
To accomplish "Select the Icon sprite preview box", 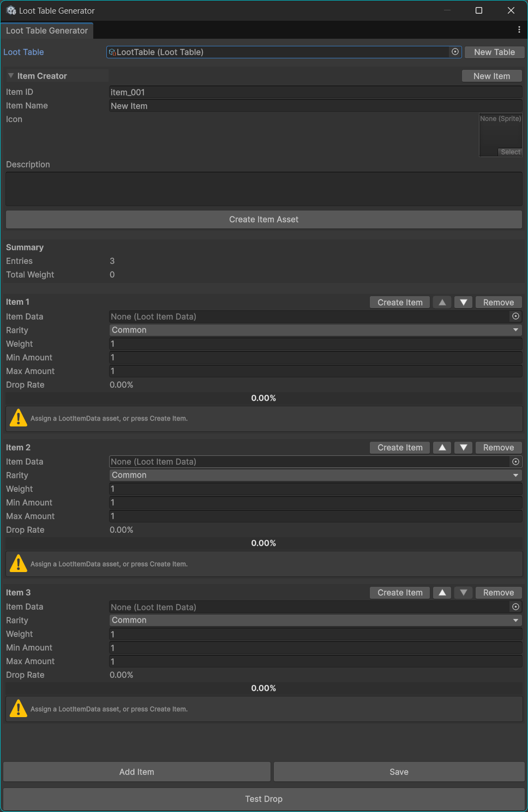I will coord(500,135).
